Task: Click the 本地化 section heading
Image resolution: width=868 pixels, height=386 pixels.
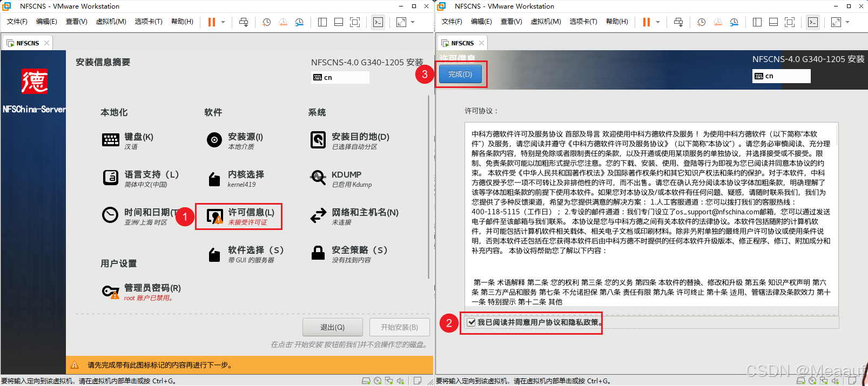Action: tap(114, 112)
